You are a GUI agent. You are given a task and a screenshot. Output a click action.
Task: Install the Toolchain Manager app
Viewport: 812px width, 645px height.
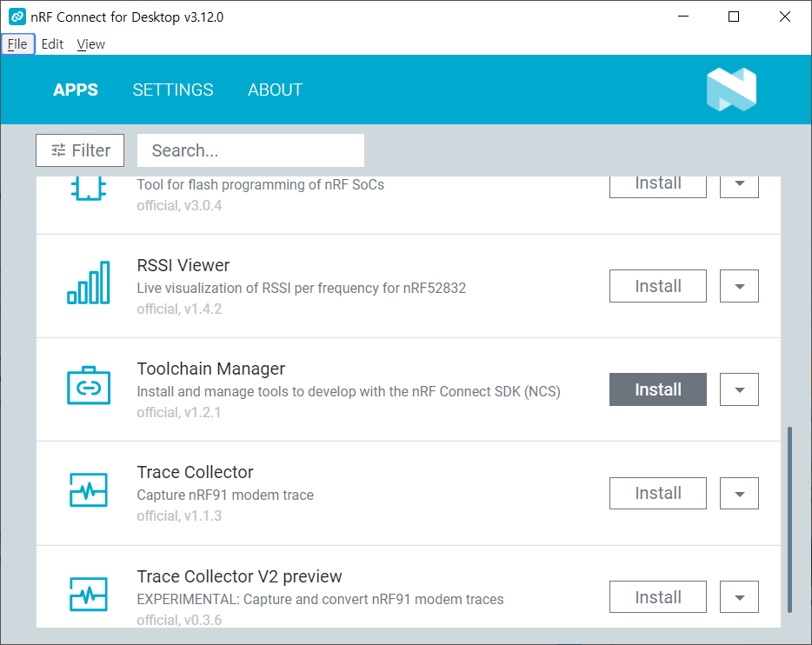[657, 389]
